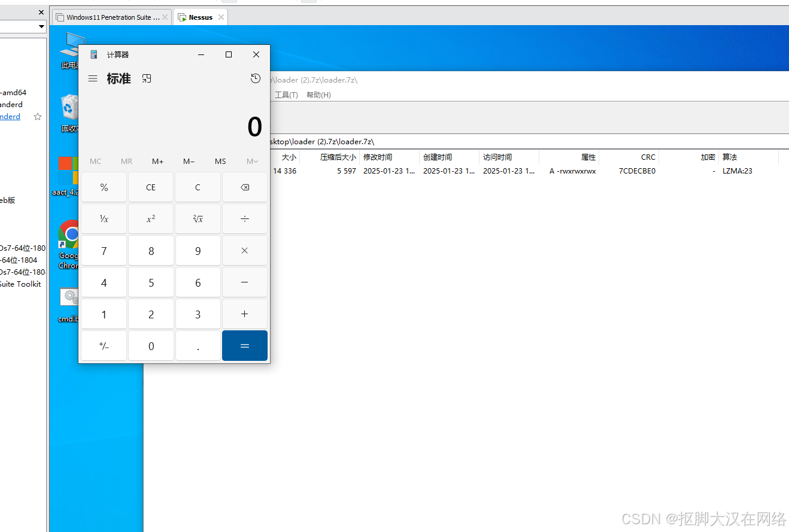The height and width of the screenshot is (532, 789).
Task: Click the calculator app title icon
Action: (93, 54)
